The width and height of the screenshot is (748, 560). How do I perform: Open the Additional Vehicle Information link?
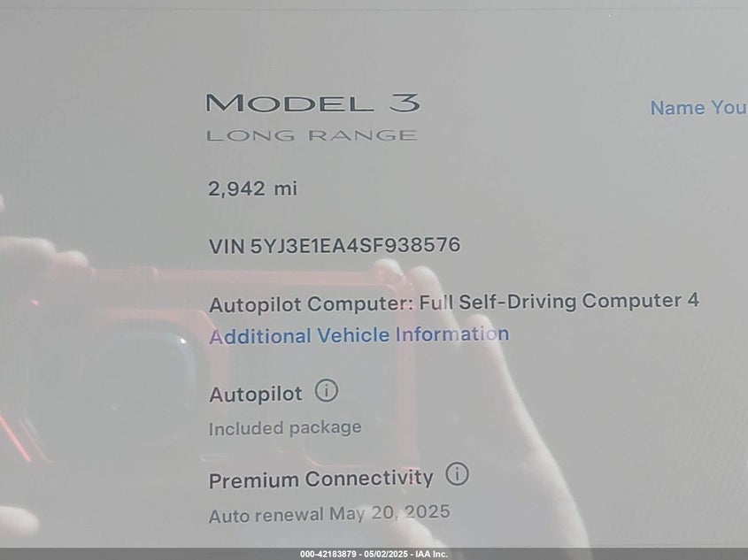click(x=359, y=335)
